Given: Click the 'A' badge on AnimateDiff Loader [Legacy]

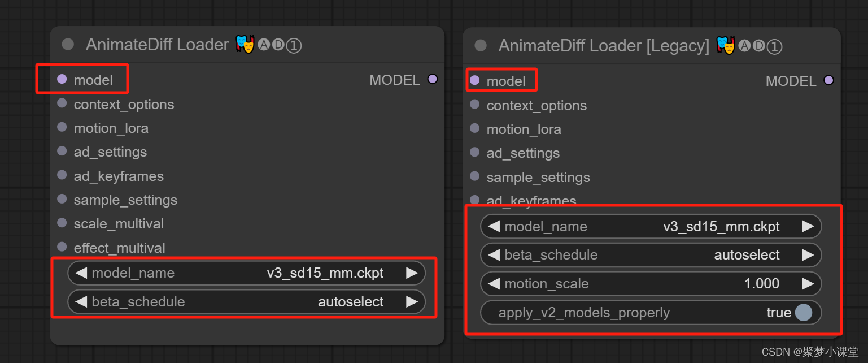Looking at the screenshot, I should pyautogui.click(x=744, y=46).
